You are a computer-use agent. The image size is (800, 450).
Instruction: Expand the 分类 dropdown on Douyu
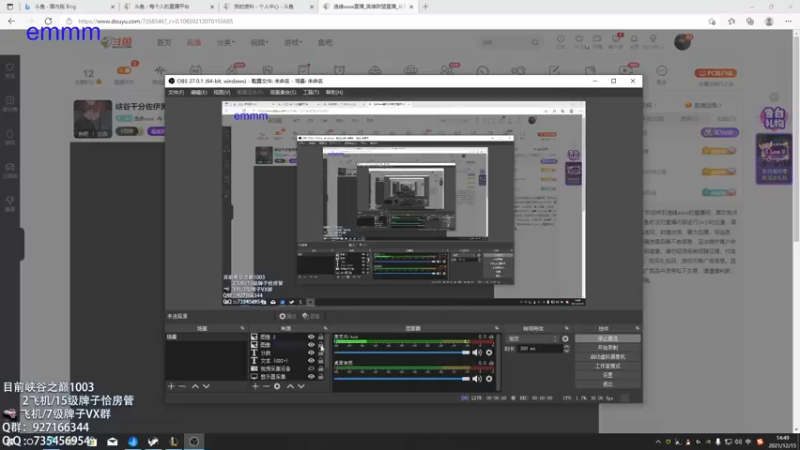(x=226, y=42)
